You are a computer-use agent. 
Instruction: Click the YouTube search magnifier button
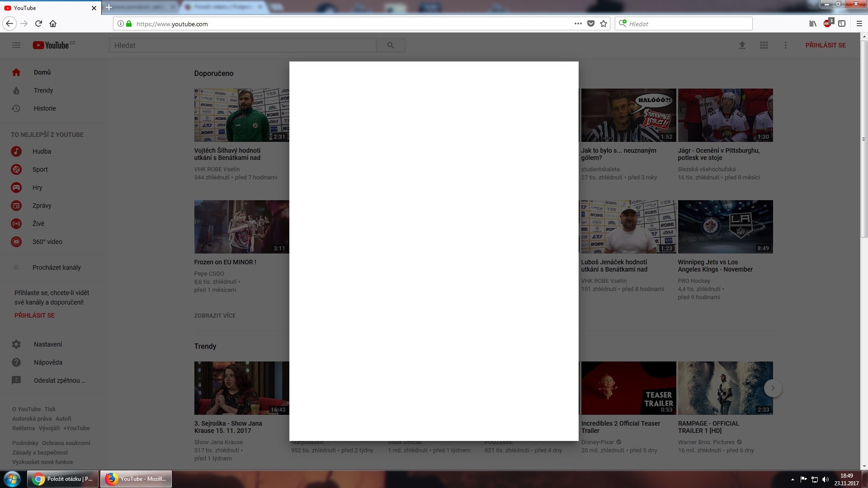pos(391,45)
